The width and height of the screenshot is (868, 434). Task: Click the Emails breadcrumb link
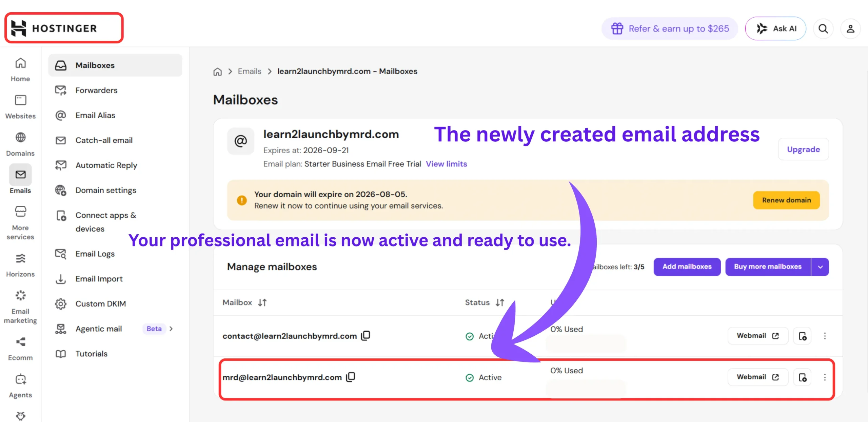coord(250,71)
